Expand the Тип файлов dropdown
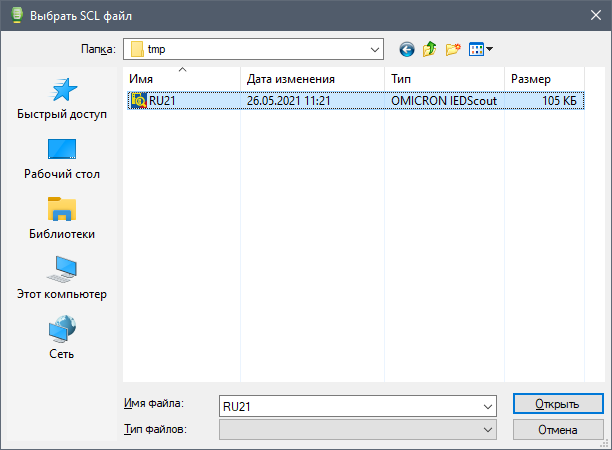 [488, 429]
